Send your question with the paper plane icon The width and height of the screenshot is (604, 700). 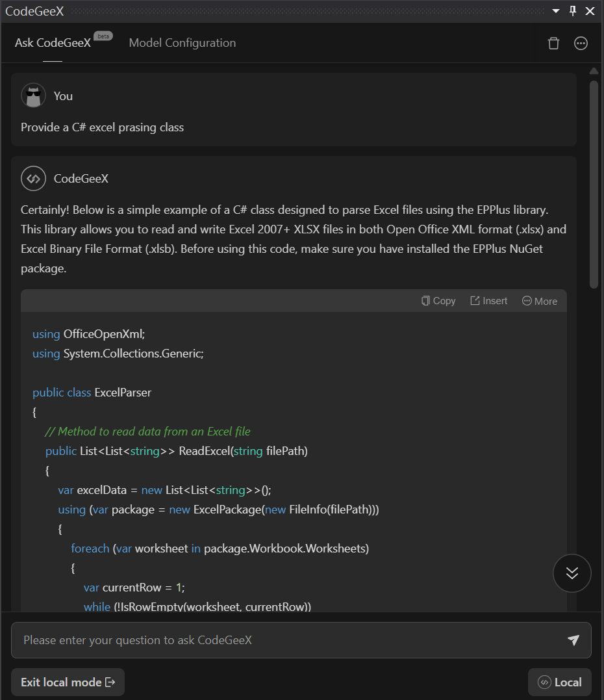[573, 640]
